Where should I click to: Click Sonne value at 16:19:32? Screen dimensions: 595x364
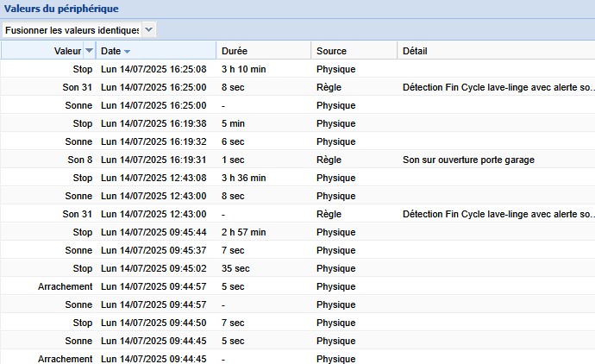[78, 141]
